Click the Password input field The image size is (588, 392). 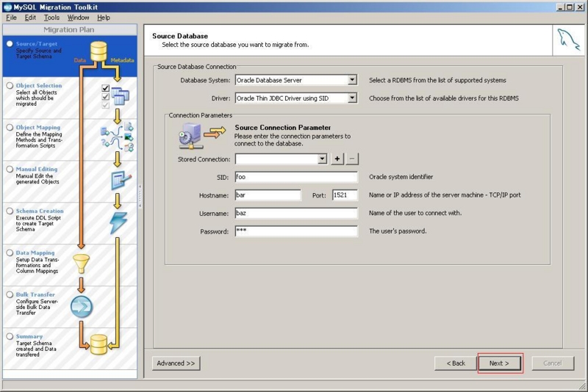tap(296, 231)
